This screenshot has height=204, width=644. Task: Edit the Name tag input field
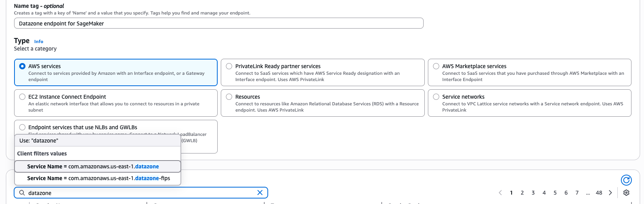(x=219, y=23)
